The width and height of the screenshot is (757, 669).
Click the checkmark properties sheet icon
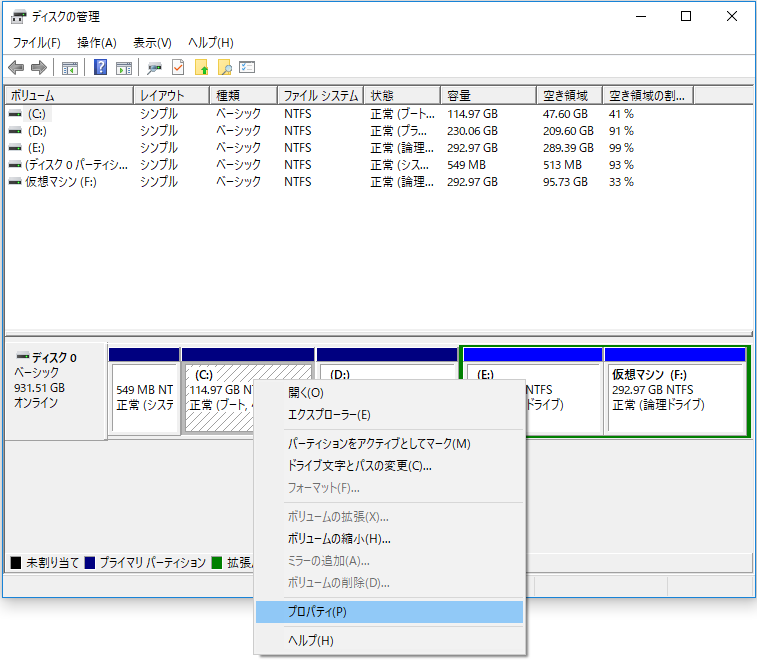point(178,68)
